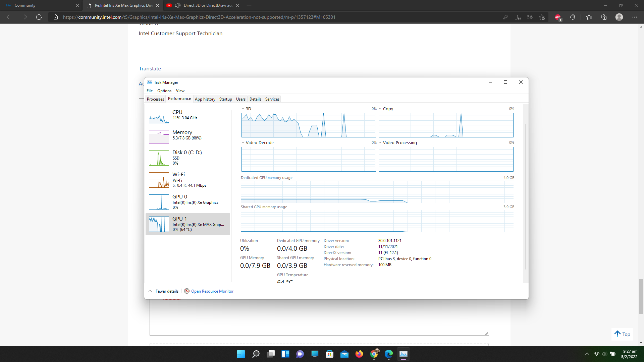This screenshot has height=362, width=644.
Task: Collapse the Copy graph section
Action: [380, 109]
